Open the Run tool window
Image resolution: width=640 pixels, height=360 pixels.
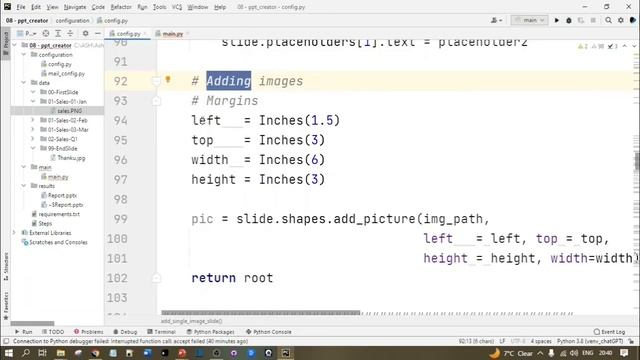click(x=24, y=332)
